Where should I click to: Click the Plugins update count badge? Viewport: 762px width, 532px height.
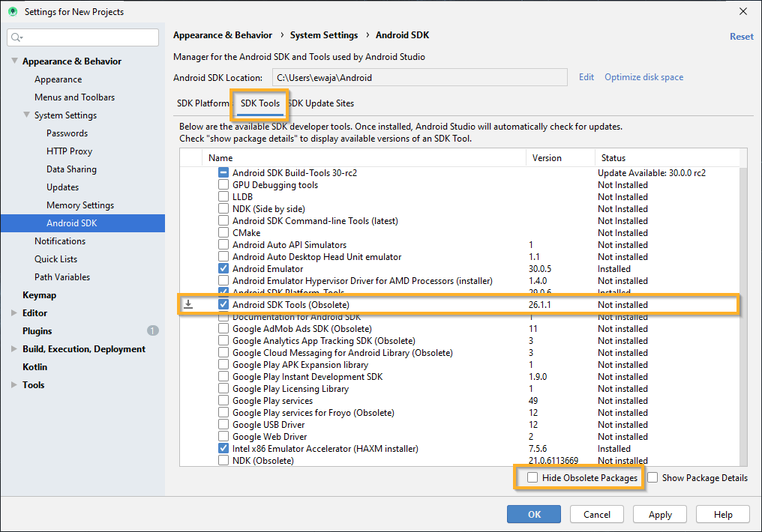(152, 330)
